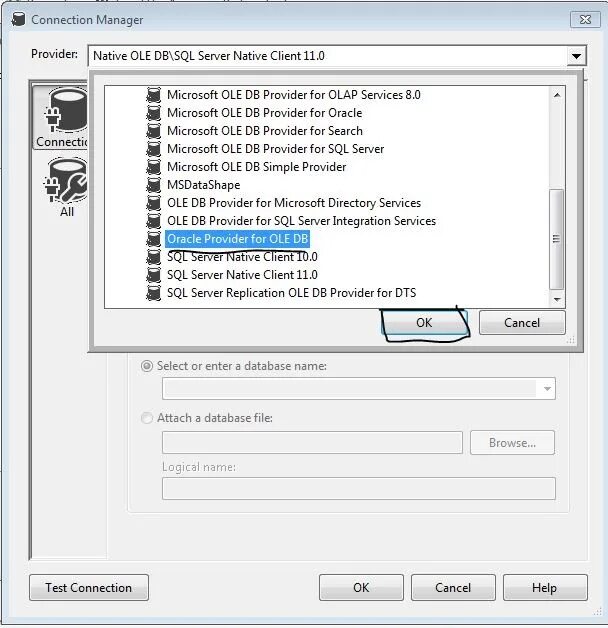
Task: Expand the database name dropdown arrow
Action: (x=547, y=388)
